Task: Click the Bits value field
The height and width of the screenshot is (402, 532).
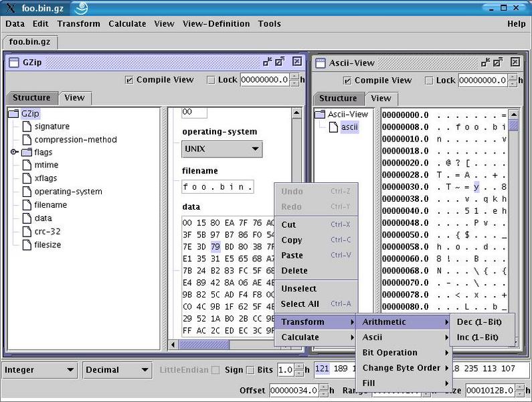Action: click(x=286, y=370)
